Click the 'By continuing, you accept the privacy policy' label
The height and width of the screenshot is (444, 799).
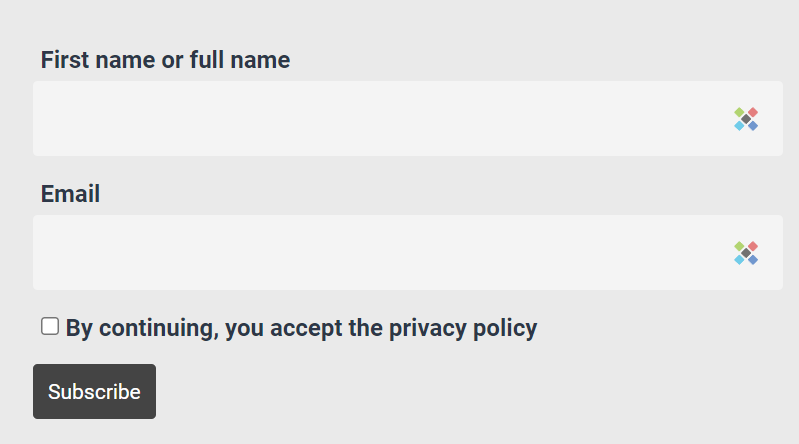(x=301, y=328)
